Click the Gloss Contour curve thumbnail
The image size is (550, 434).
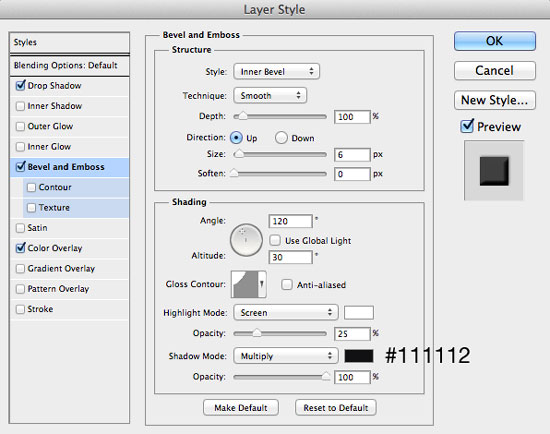[244, 284]
